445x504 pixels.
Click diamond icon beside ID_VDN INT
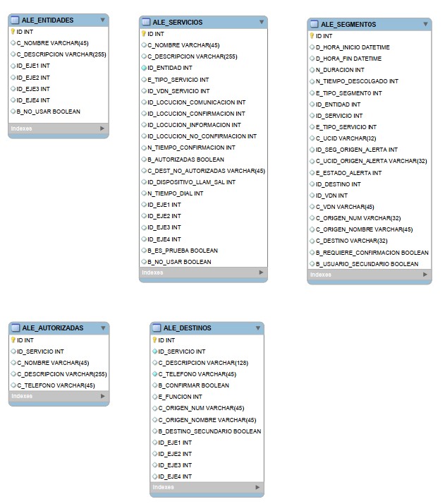(x=312, y=196)
